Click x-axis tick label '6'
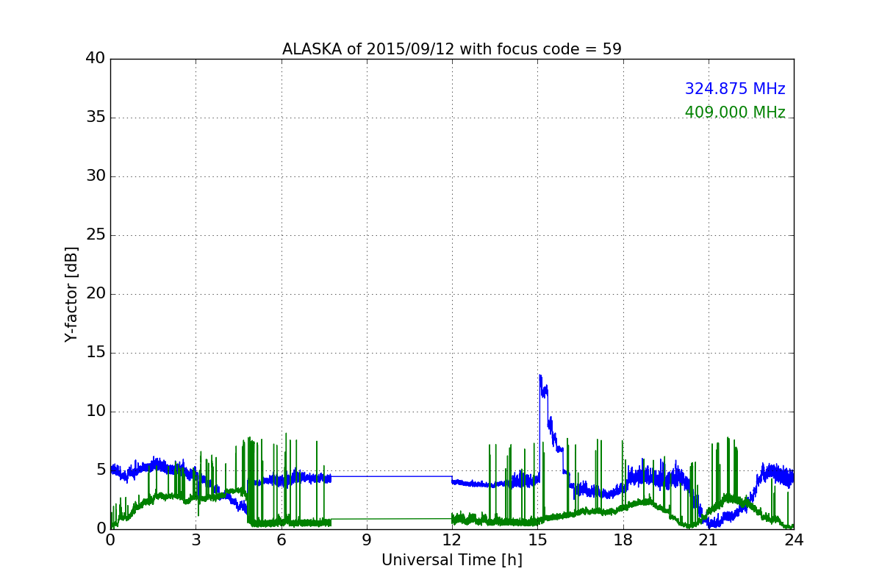 (282, 539)
